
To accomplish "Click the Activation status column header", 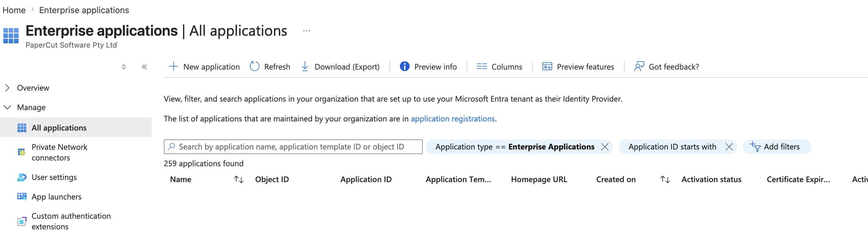I will [x=711, y=179].
